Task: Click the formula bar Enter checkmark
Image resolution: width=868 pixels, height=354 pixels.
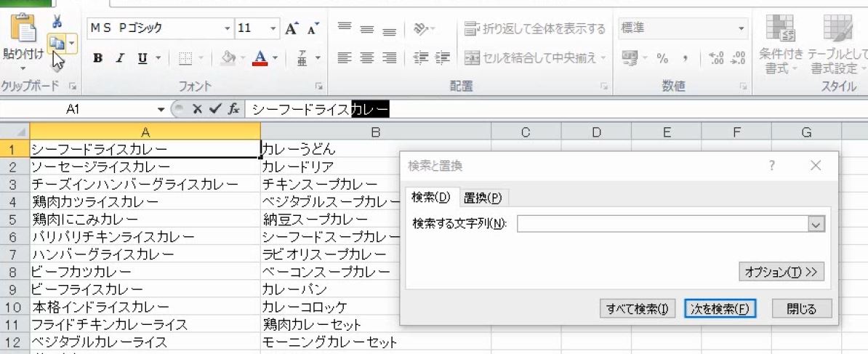Action: pos(214,110)
